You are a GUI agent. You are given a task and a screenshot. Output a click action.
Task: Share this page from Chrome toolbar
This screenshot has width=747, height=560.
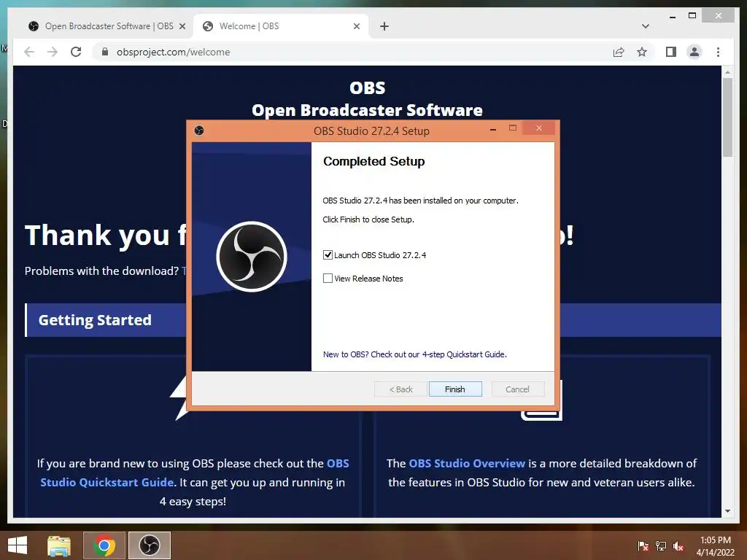pos(619,52)
